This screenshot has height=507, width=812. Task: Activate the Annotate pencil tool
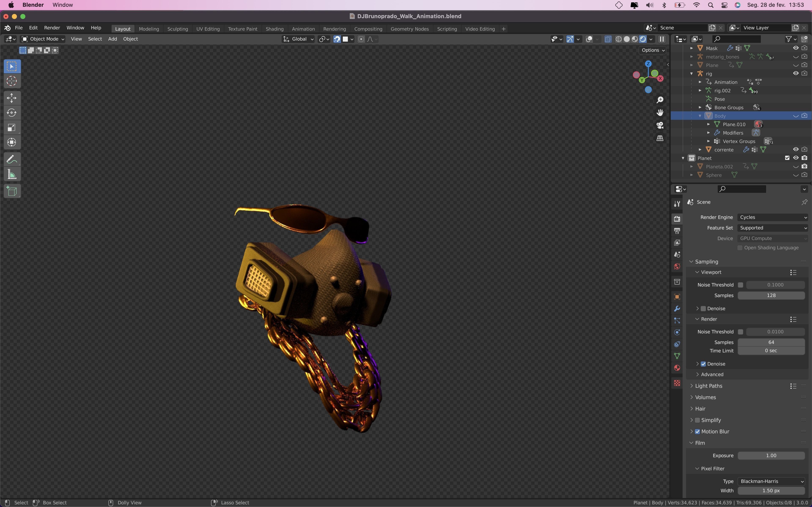(x=12, y=159)
